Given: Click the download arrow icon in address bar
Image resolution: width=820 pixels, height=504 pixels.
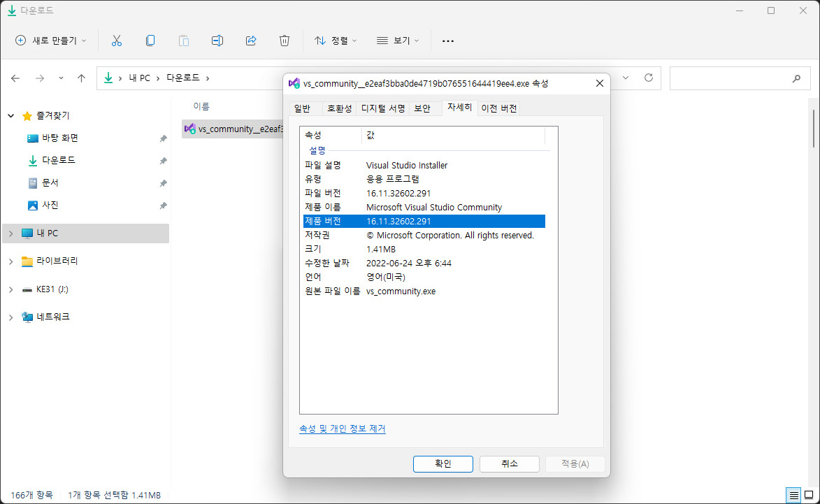Looking at the screenshot, I should (x=108, y=78).
